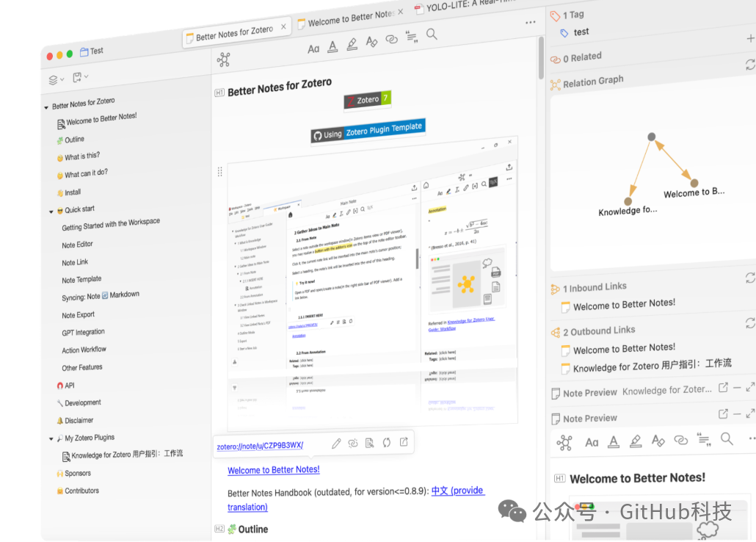Expand the Knowledge for Zotero note preview fullsize
Image resolution: width=756 pixels, height=542 pixels.
pos(750,387)
